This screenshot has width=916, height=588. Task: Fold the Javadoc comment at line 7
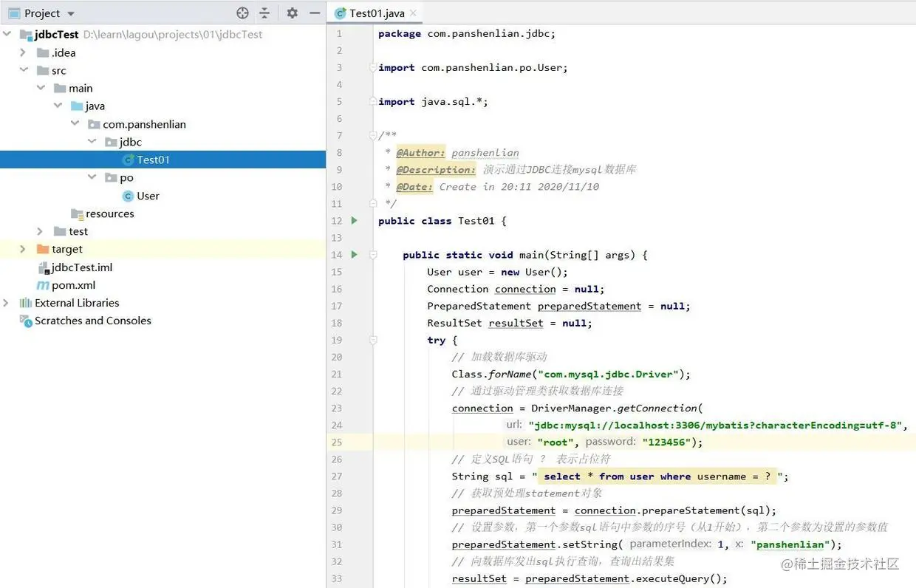pyautogui.click(x=373, y=135)
